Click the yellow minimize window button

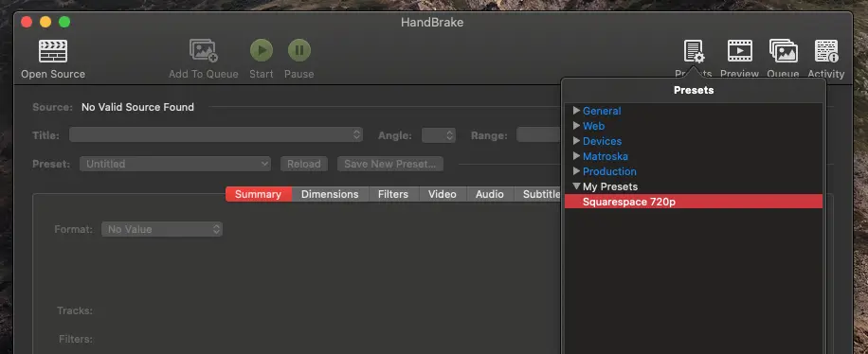coord(45,22)
